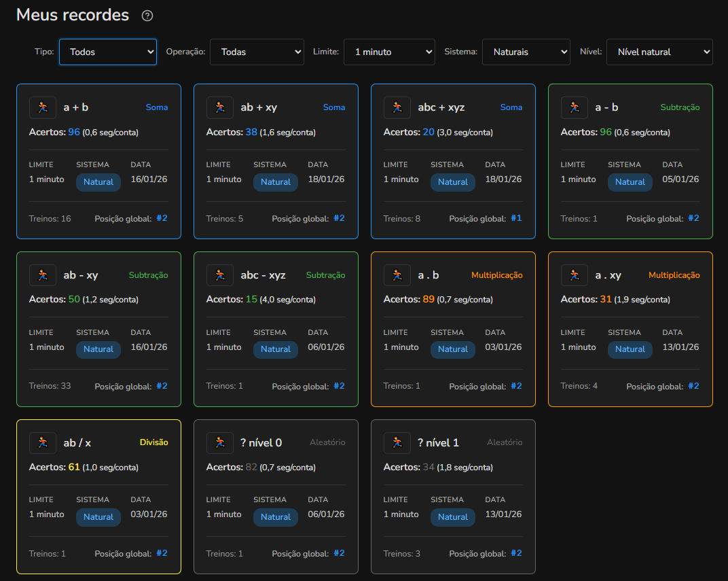
Task: Click the runner icon on a . b card
Action: coord(397,275)
